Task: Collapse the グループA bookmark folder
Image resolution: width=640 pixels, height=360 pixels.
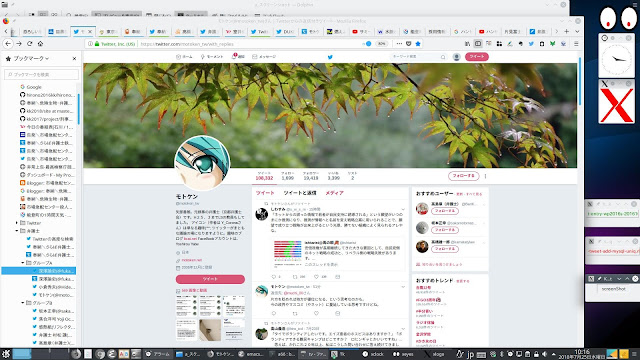Action: [23, 263]
